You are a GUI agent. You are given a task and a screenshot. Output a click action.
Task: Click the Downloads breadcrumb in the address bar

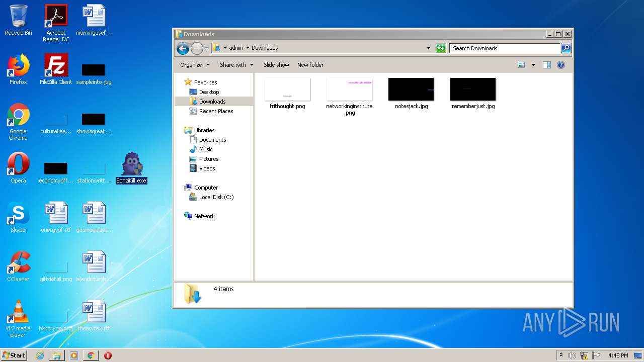pos(265,48)
